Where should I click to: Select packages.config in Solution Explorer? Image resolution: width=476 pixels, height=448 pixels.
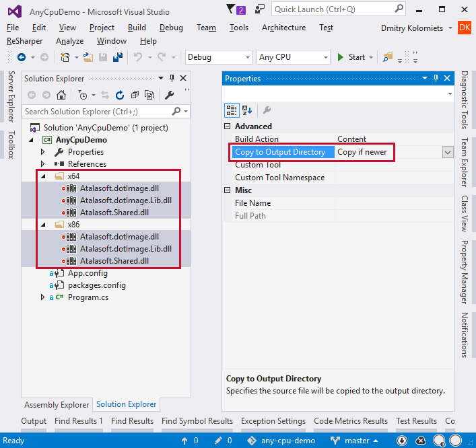click(x=97, y=285)
